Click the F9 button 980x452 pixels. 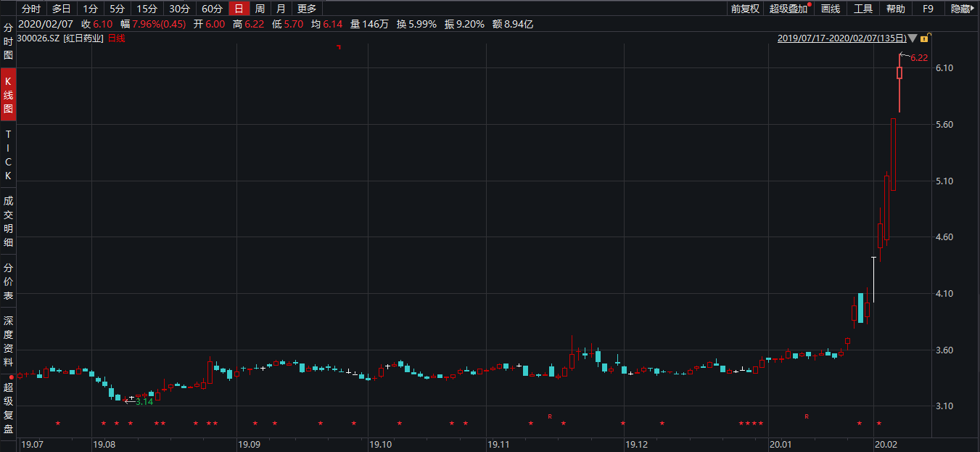[x=928, y=9]
